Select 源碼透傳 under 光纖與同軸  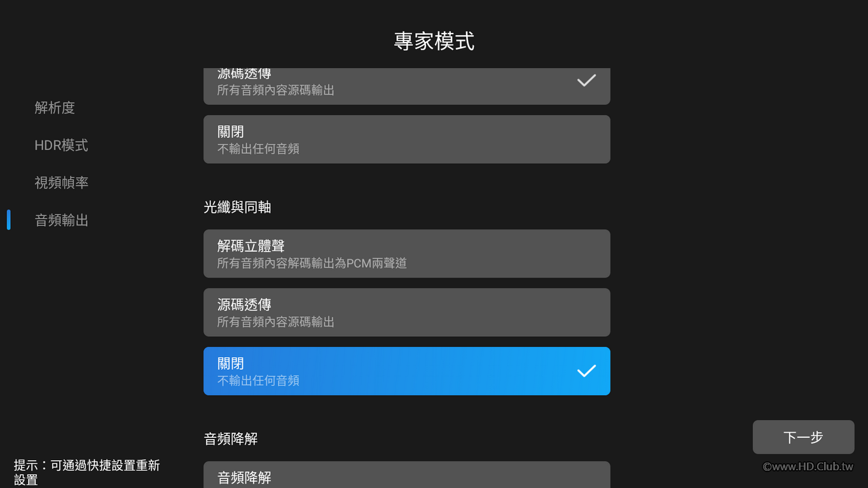tap(406, 313)
